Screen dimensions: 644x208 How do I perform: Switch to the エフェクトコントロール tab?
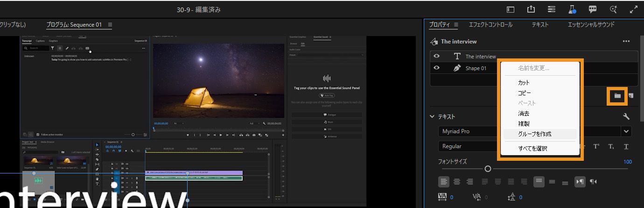pyautogui.click(x=490, y=25)
